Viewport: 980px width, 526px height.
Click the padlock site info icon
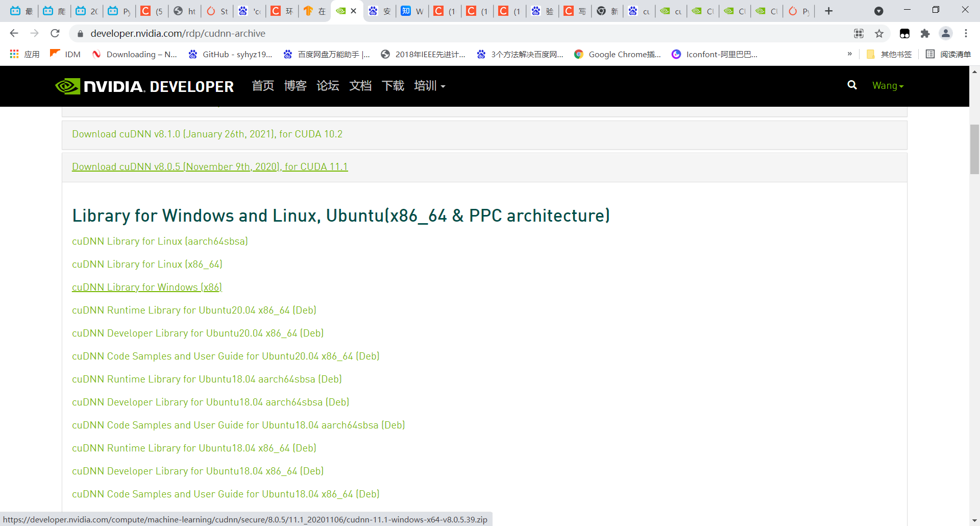tap(80, 34)
